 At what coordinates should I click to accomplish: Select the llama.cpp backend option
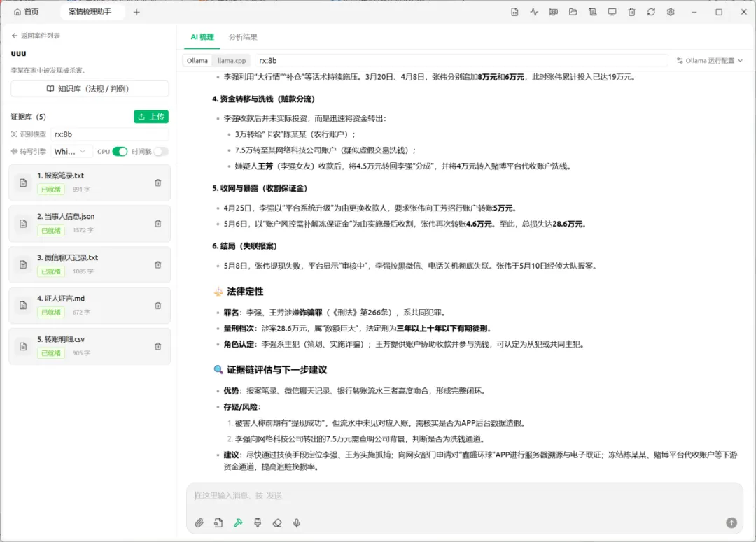point(232,61)
